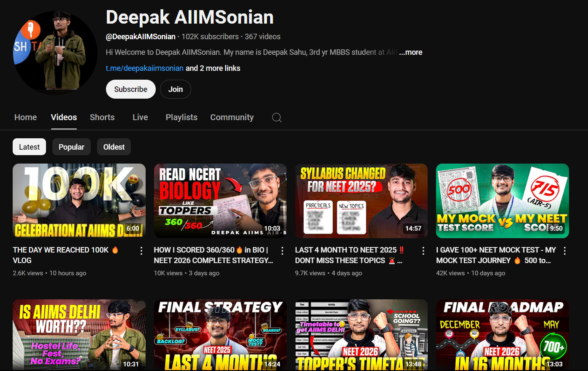Click the '102K subscribers' text
588x371 pixels.
point(210,37)
